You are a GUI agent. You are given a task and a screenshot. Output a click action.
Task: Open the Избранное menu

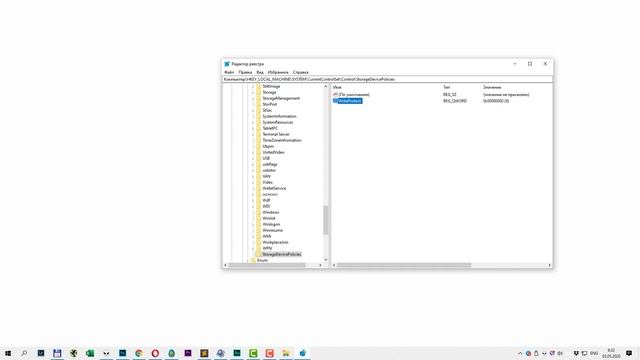278,72
